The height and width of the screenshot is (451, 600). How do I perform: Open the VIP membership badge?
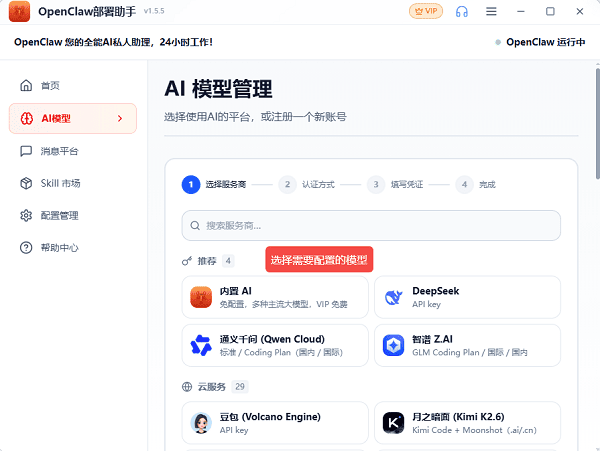tap(426, 11)
